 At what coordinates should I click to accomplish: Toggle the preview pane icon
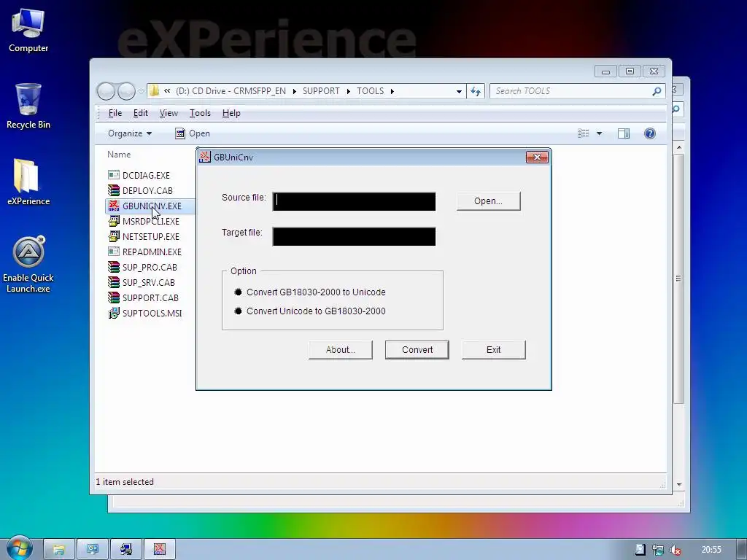coord(623,133)
